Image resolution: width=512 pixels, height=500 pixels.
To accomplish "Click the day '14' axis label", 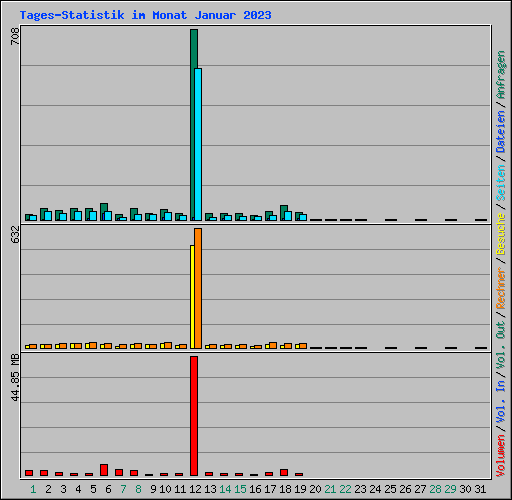I will pos(225,489).
